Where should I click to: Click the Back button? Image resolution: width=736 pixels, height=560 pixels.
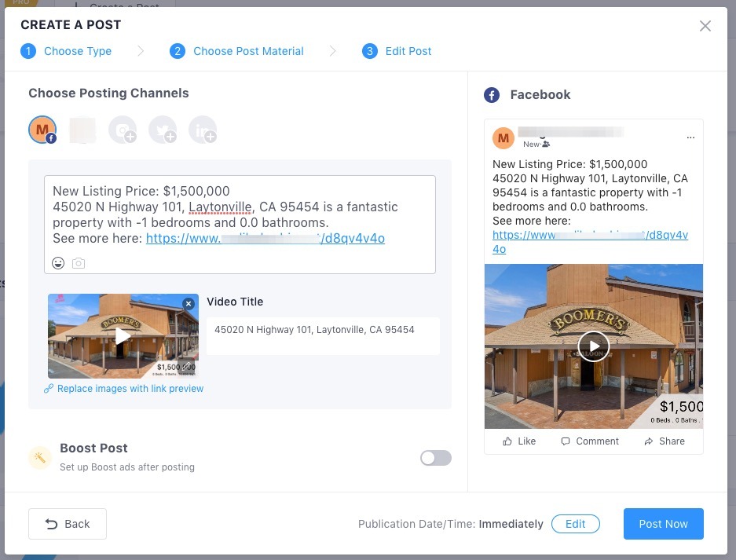(x=67, y=524)
